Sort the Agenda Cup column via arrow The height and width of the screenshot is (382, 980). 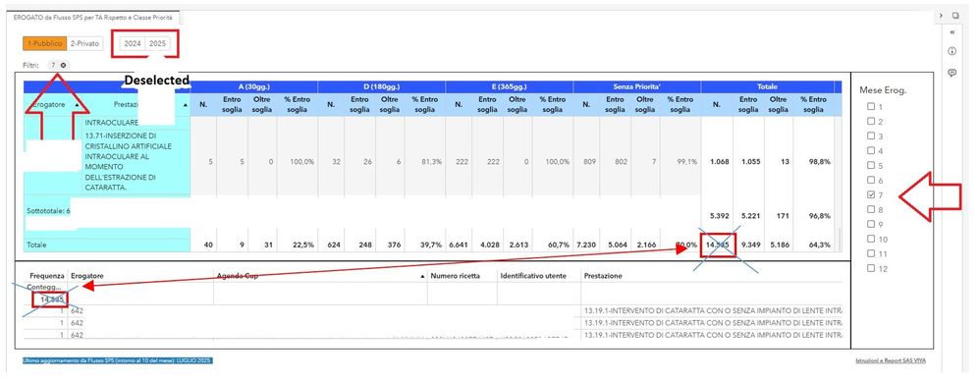pos(423,276)
